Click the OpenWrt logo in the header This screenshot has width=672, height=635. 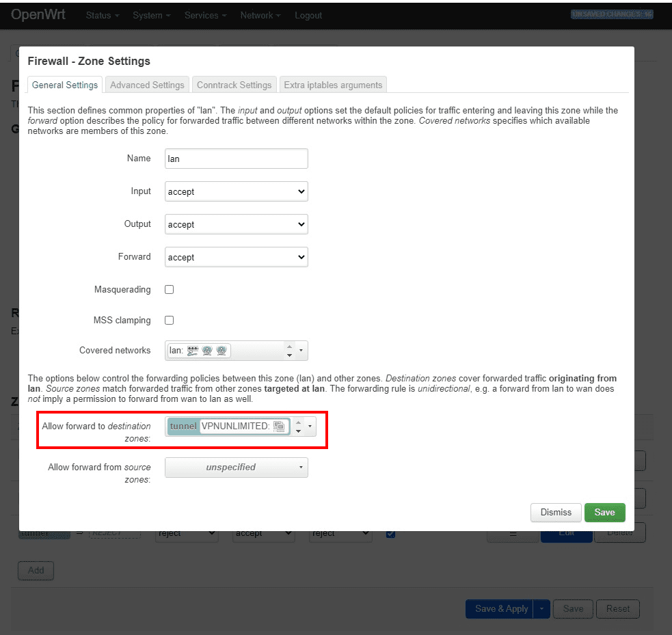coord(38,14)
